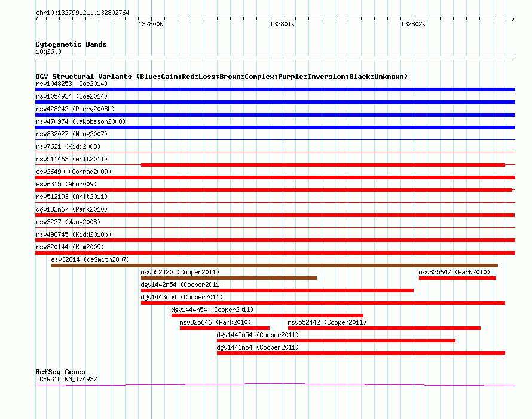Click the nsv1048253 (Coe2014) label
The height and width of the screenshot is (419, 532).
coord(72,84)
